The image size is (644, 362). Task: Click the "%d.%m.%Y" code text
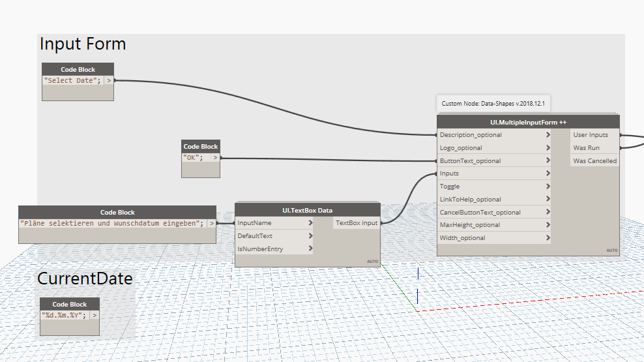[x=64, y=315]
